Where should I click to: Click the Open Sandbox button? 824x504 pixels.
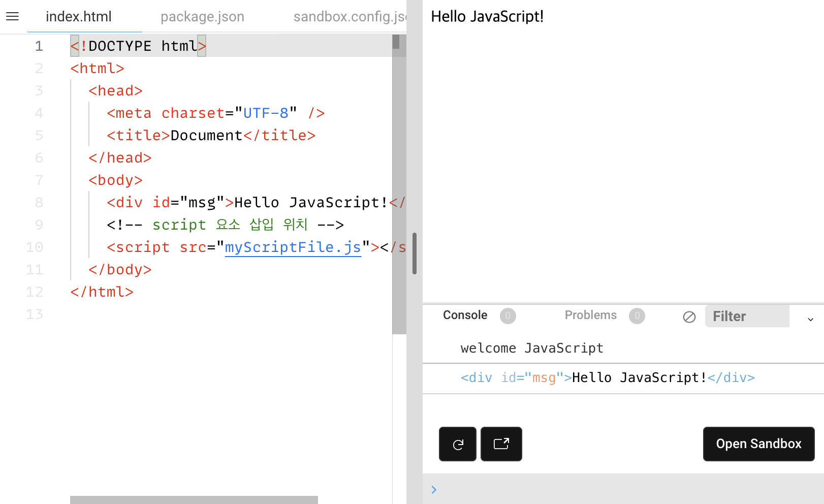758,444
